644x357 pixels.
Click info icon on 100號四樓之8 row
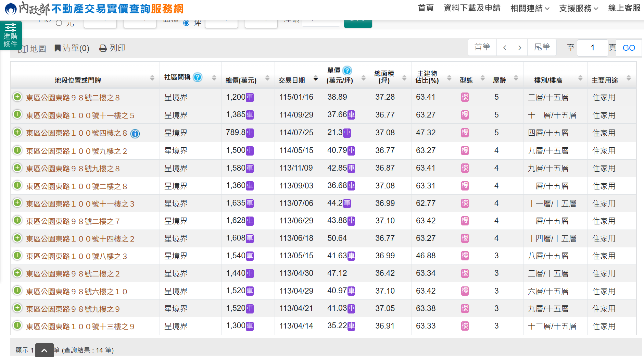click(135, 134)
